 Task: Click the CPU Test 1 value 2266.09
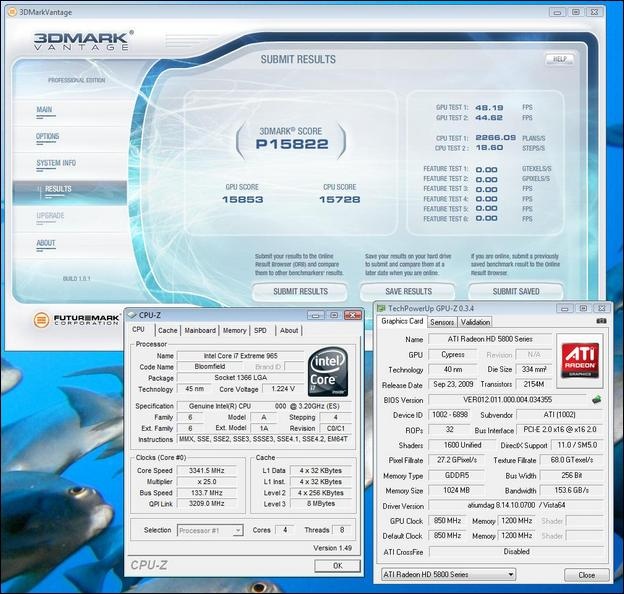[495, 138]
